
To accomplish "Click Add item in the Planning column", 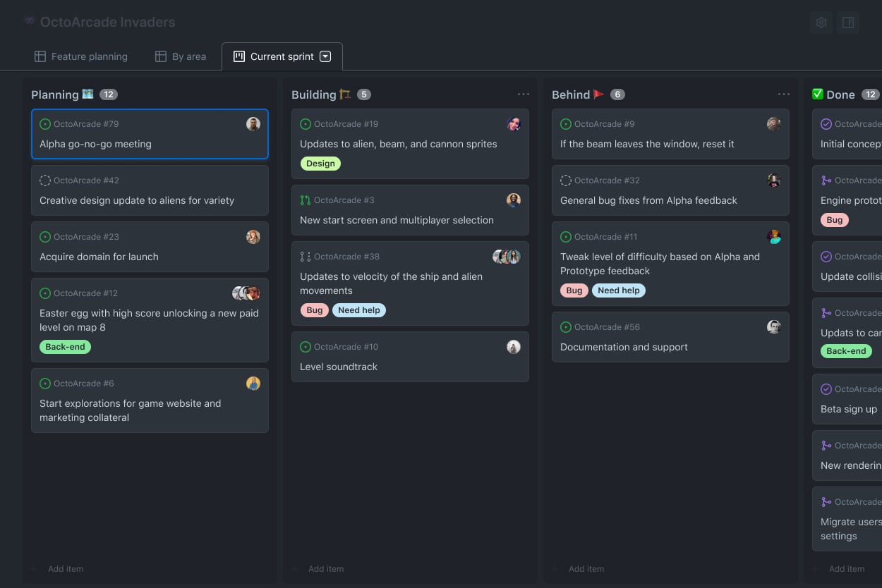I will click(65, 569).
